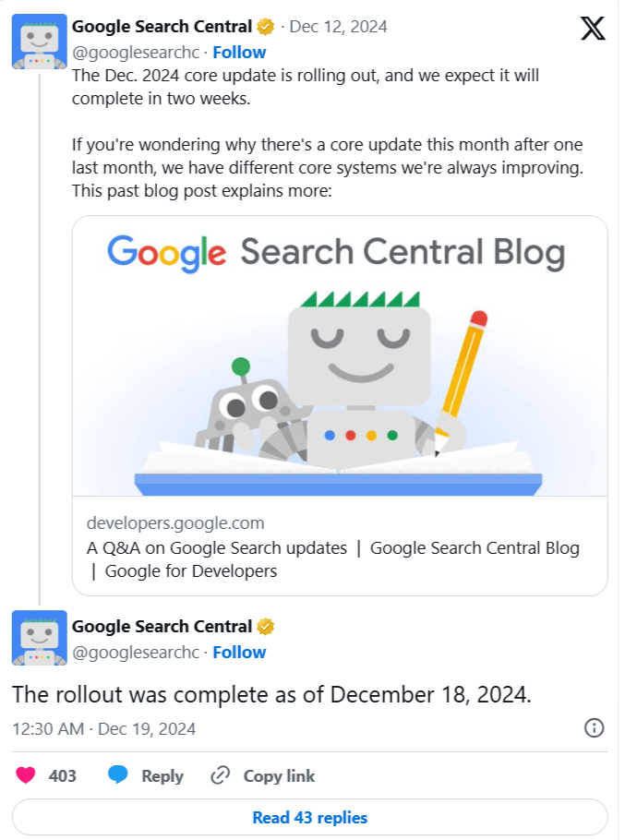Open the tweet info circle icon
The image size is (625, 840).
point(595,728)
